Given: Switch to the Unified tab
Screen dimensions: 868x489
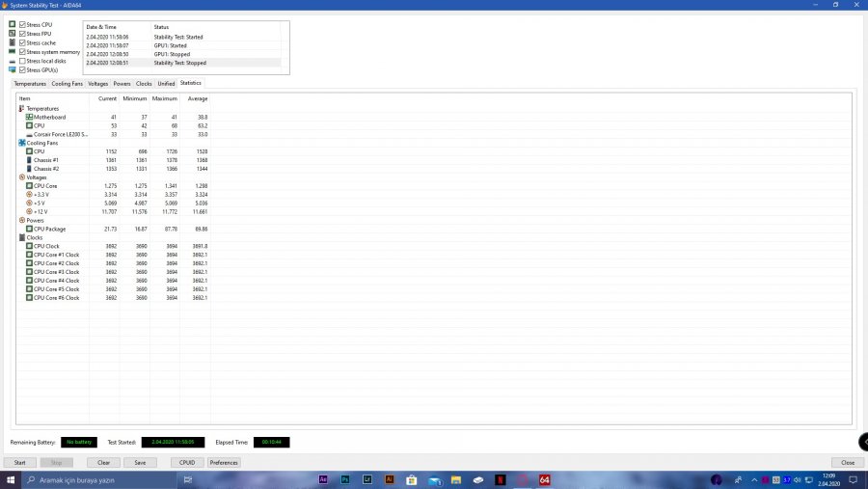Looking at the screenshot, I should [x=166, y=84].
